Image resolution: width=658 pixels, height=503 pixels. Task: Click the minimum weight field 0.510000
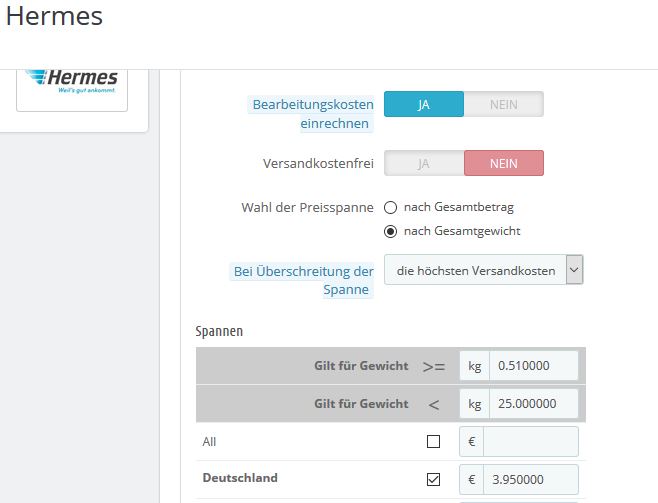click(533, 366)
